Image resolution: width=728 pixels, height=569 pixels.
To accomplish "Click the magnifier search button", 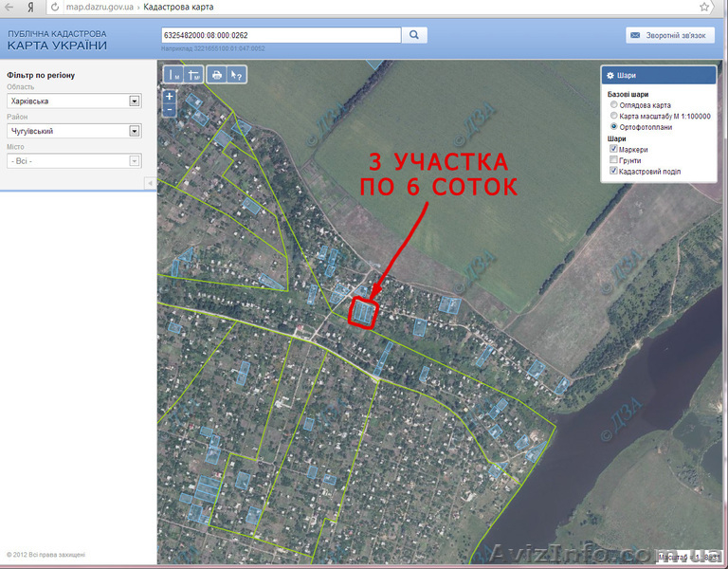I will [415, 35].
